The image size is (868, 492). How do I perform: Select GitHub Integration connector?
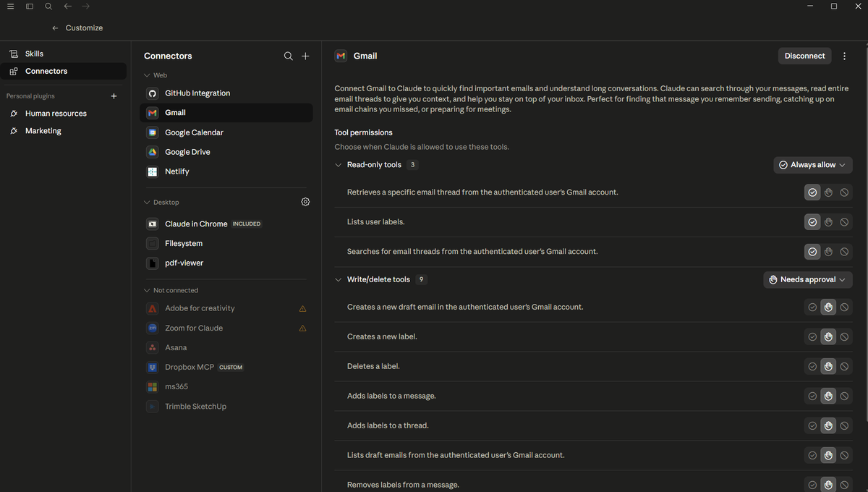tap(226, 93)
